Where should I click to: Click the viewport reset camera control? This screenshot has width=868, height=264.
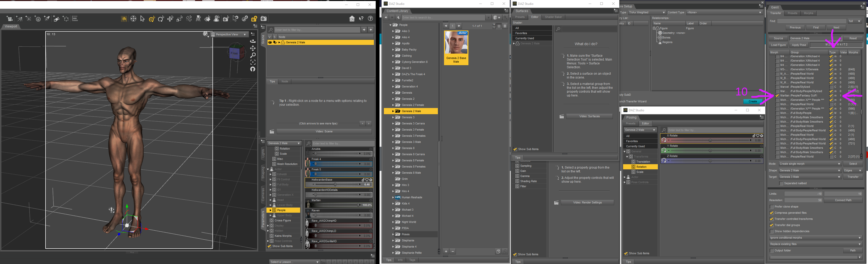[253, 69]
